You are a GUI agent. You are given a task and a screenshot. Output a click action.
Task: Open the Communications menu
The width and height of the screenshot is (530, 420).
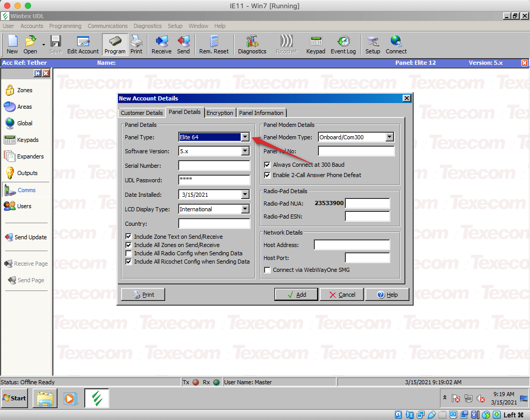[x=107, y=26]
